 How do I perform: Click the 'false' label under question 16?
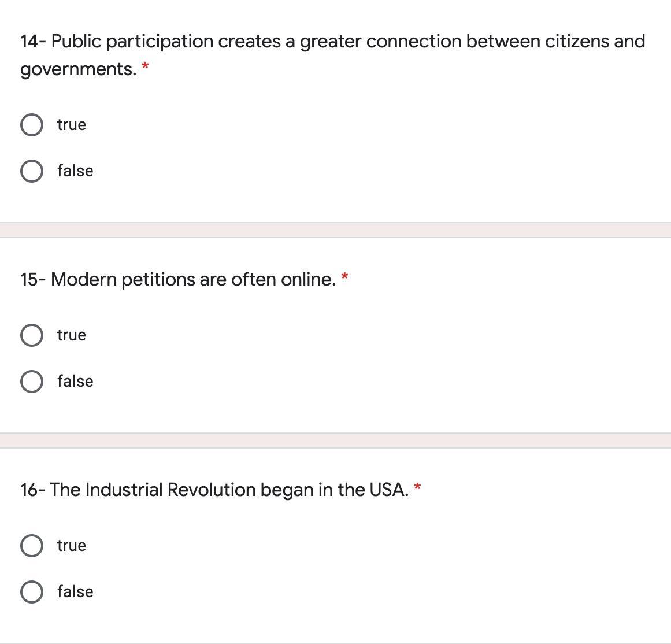point(75,592)
